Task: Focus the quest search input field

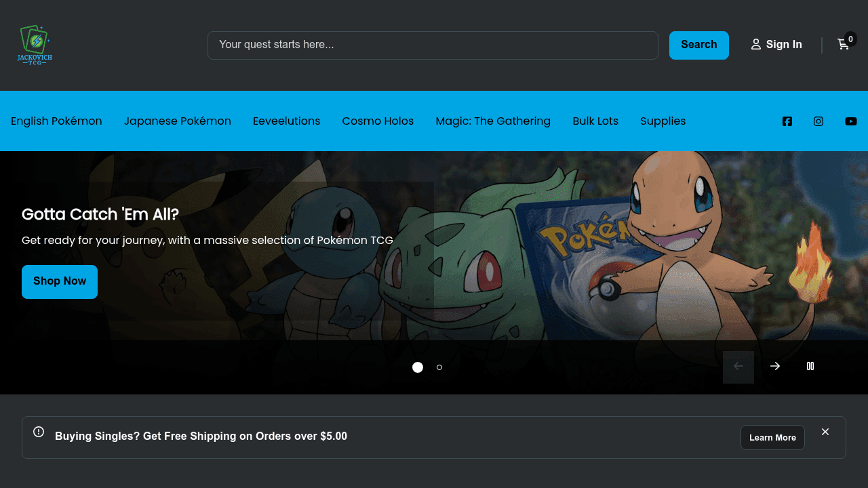Action: (433, 45)
